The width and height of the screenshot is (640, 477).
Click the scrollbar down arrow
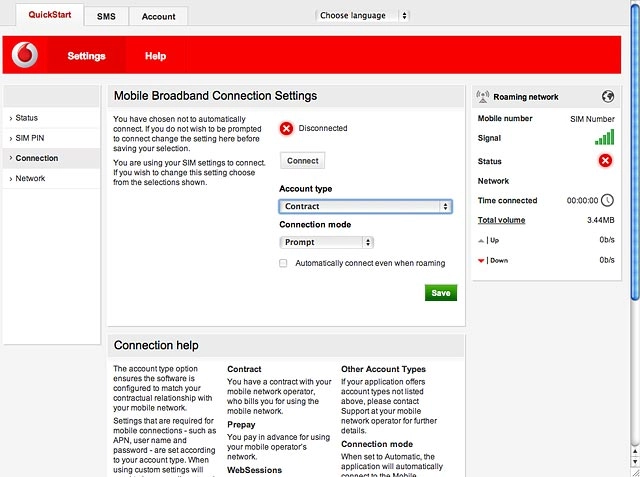tap(635, 461)
